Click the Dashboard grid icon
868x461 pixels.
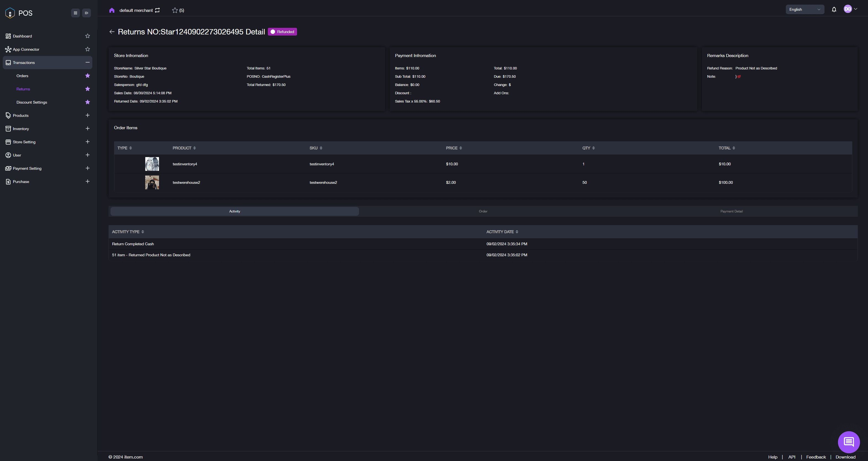click(x=9, y=36)
